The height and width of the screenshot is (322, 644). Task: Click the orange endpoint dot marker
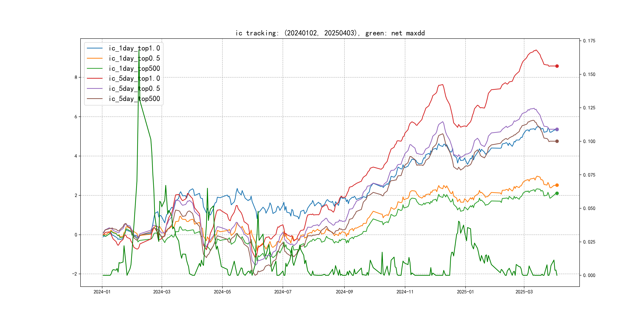coord(557,185)
